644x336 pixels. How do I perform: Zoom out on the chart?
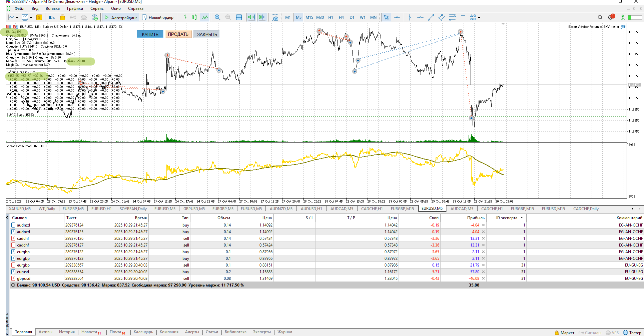click(x=228, y=17)
